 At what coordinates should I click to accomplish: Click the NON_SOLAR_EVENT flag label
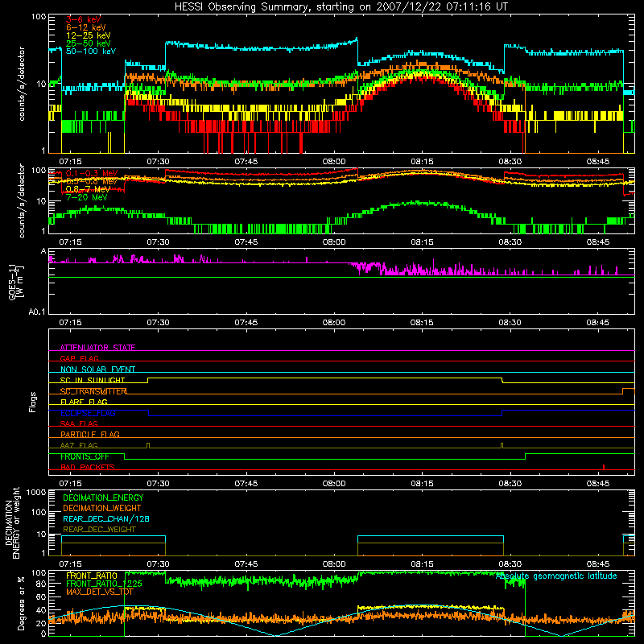(97, 369)
